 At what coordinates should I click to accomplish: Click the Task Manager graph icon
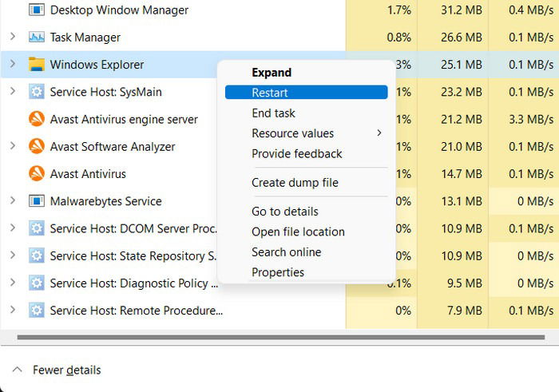[x=37, y=37]
